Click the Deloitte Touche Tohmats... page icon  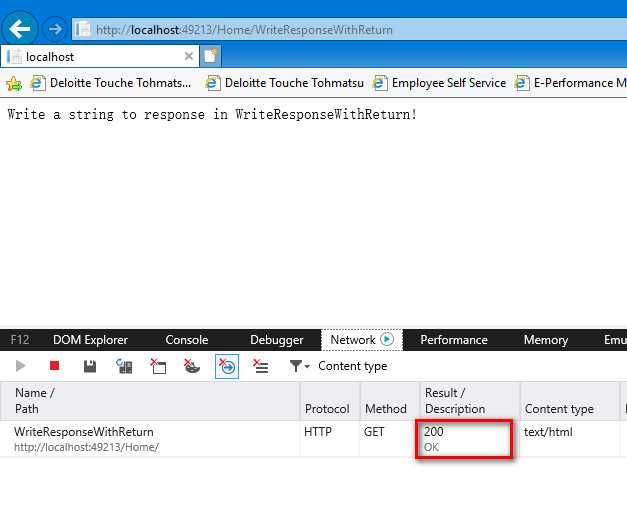38,83
